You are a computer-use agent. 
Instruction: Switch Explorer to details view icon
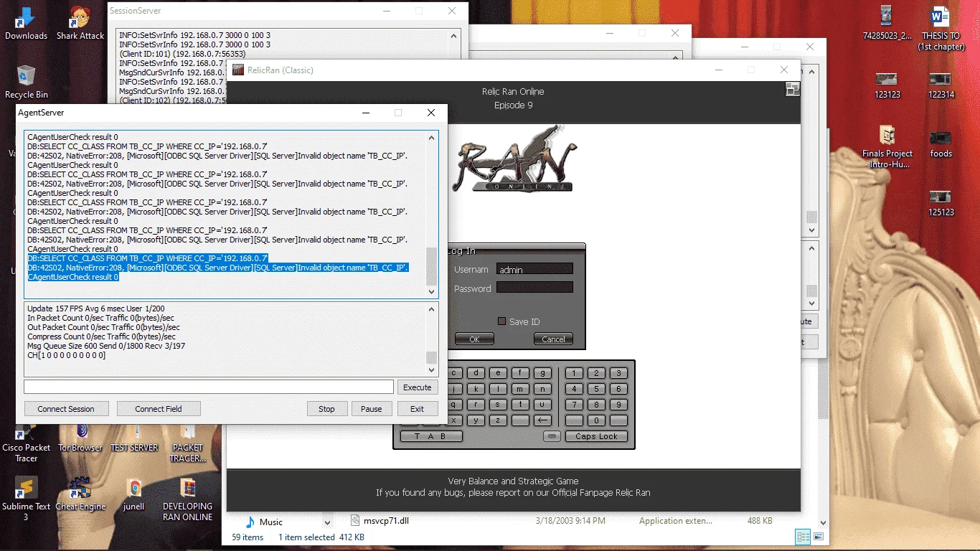point(803,537)
